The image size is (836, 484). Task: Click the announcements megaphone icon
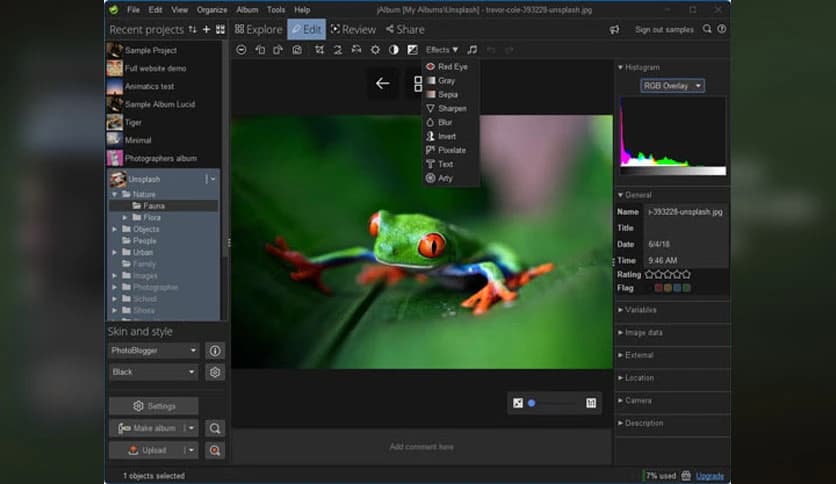pyautogui.click(x=614, y=30)
